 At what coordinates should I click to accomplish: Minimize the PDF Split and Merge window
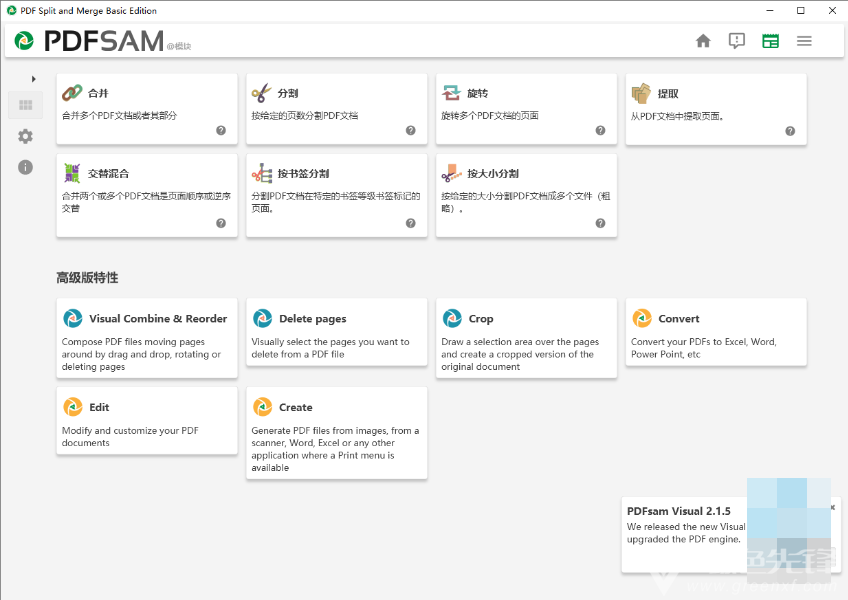click(770, 10)
